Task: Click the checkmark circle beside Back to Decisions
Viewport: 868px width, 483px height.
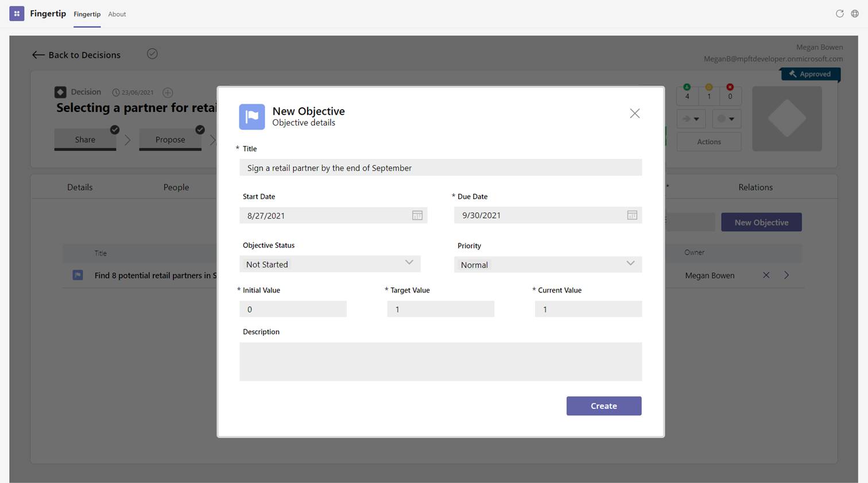Action: pos(152,54)
